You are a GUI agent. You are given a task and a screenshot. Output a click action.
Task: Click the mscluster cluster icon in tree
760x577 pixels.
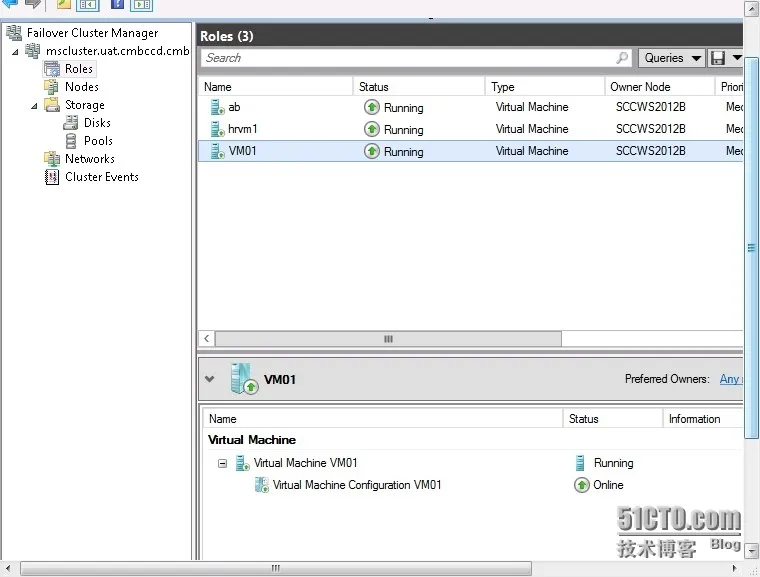pos(32,50)
